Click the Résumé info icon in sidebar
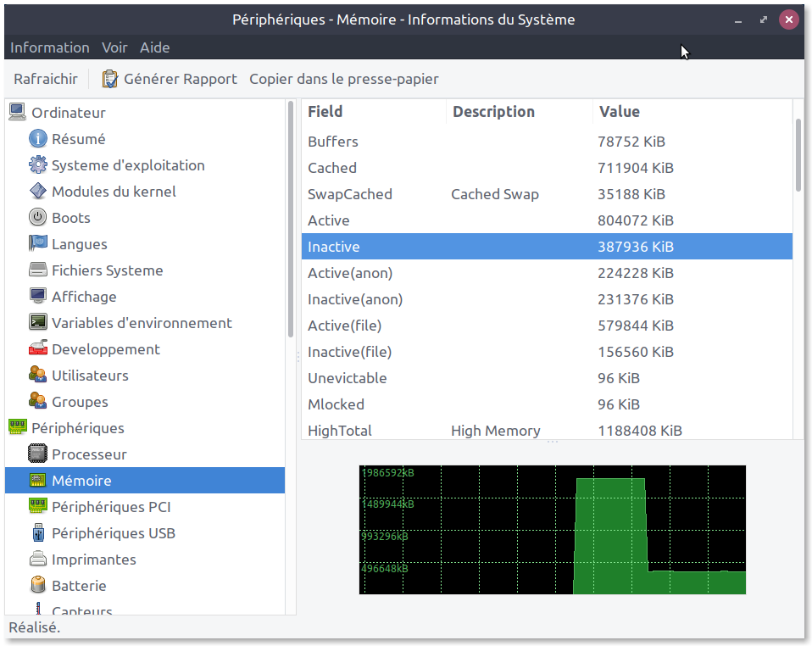 (37, 139)
